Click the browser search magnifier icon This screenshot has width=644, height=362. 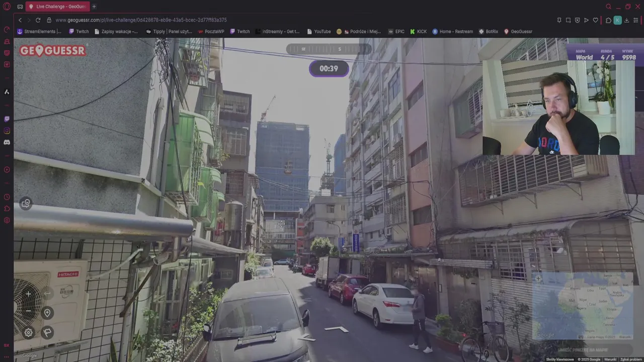[x=608, y=7]
